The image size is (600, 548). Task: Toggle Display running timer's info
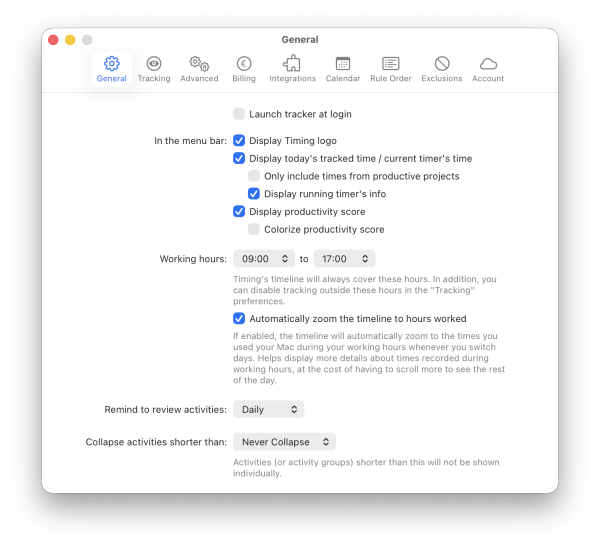254,194
